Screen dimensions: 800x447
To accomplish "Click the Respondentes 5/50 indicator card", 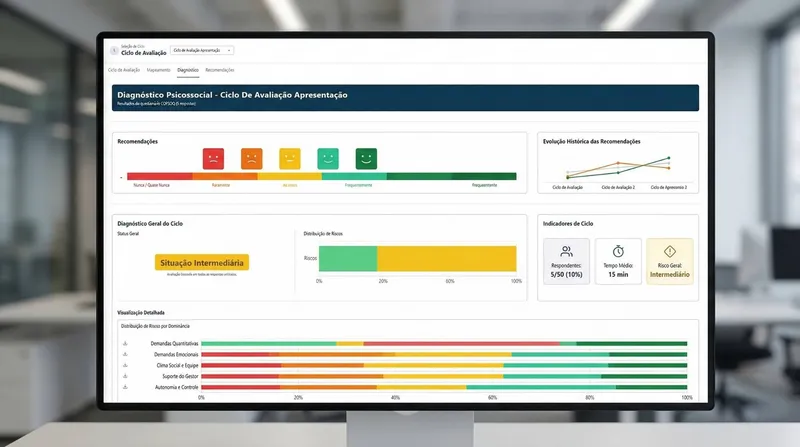I will coord(567,262).
